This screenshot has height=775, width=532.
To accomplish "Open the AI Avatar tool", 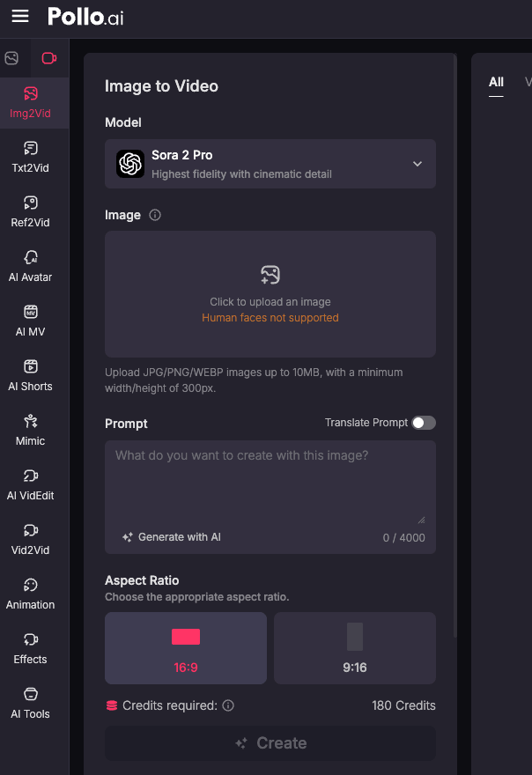I will [x=31, y=266].
